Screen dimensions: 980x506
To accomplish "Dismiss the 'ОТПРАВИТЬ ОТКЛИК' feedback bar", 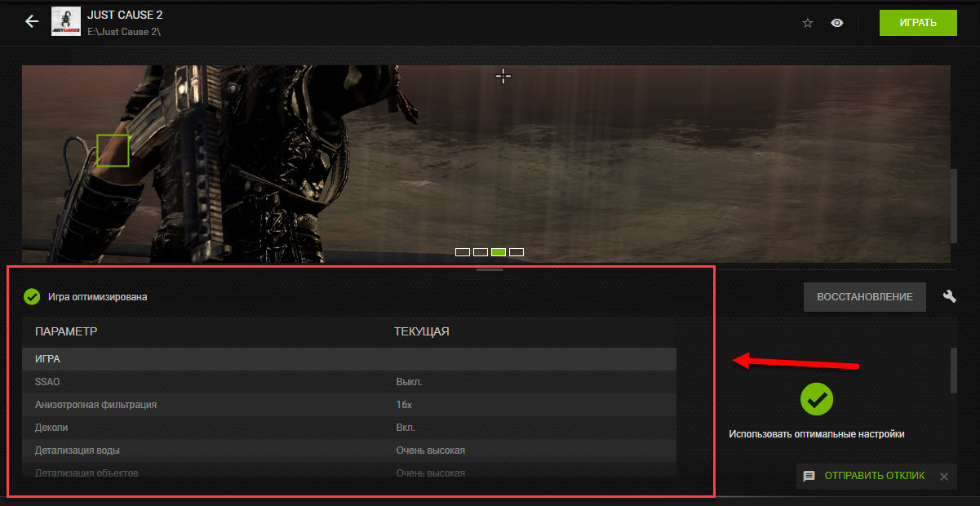I will click(x=943, y=477).
